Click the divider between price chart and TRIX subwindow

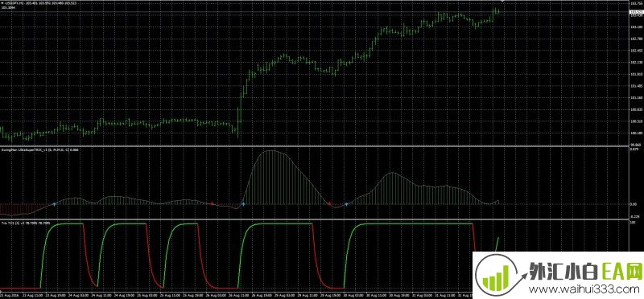tap(314, 146)
